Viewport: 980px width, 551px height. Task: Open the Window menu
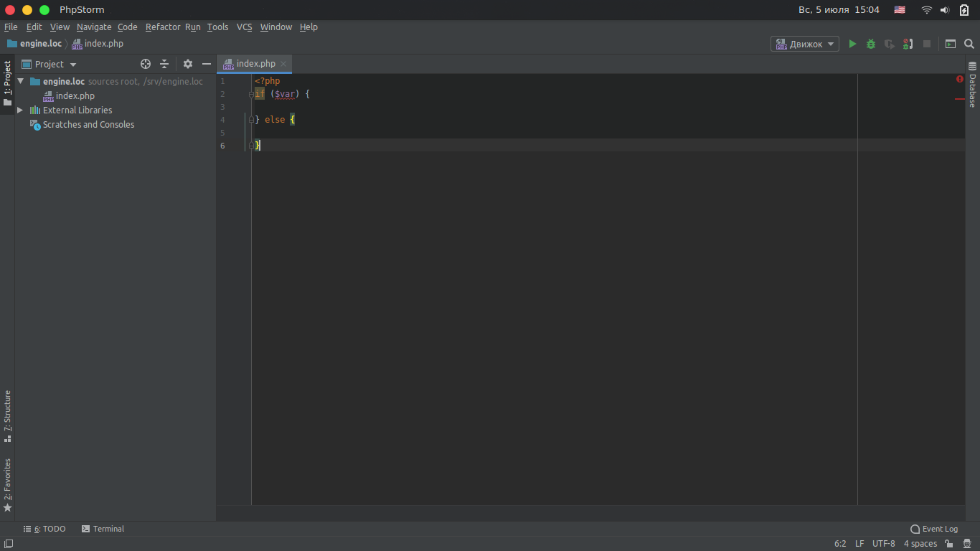pos(276,27)
